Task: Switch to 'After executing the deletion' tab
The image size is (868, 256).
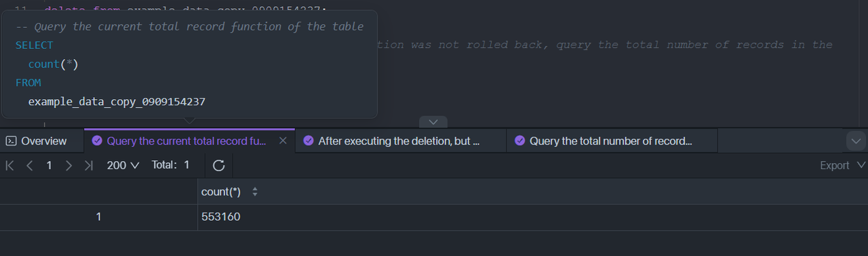Action: (401, 141)
